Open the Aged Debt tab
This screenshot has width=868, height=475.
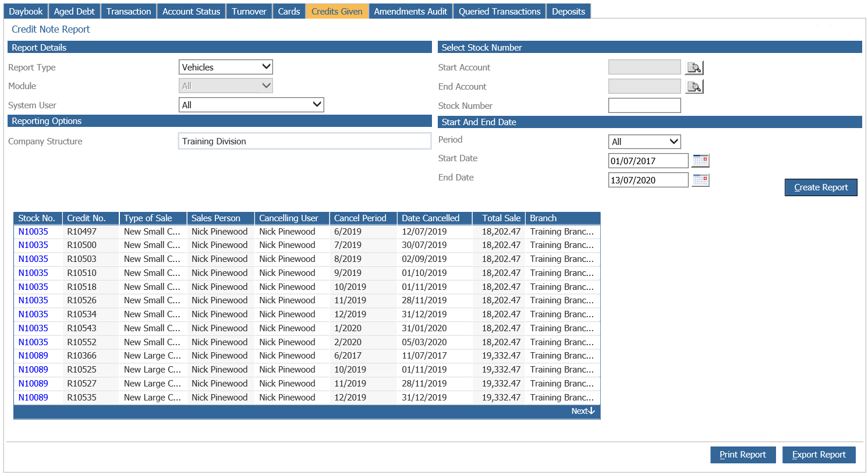(x=74, y=11)
